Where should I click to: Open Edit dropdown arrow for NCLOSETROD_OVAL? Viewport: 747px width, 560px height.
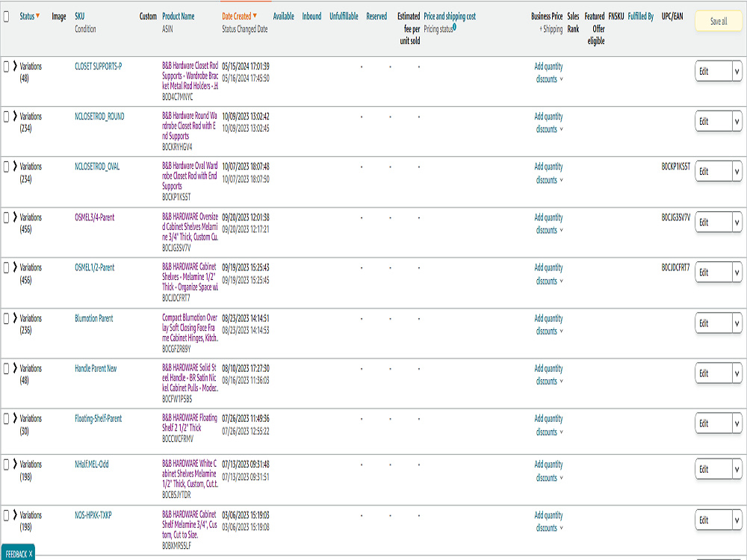(x=737, y=172)
